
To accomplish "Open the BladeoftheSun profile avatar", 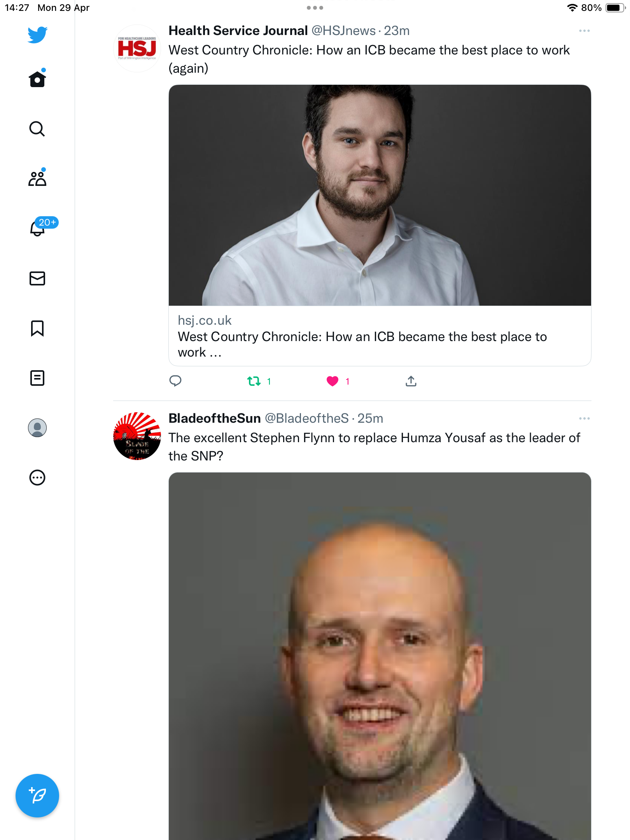I will click(x=137, y=436).
